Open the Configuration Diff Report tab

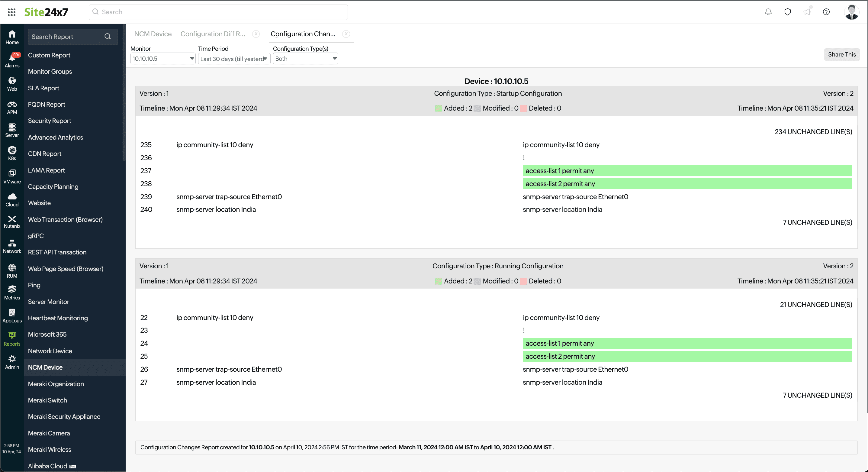[213, 34]
